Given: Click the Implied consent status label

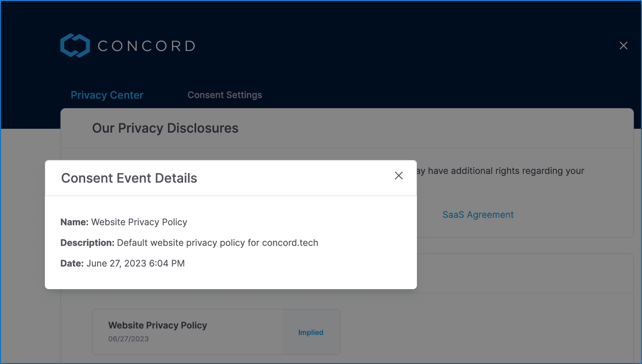Looking at the screenshot, I should 311,332.
